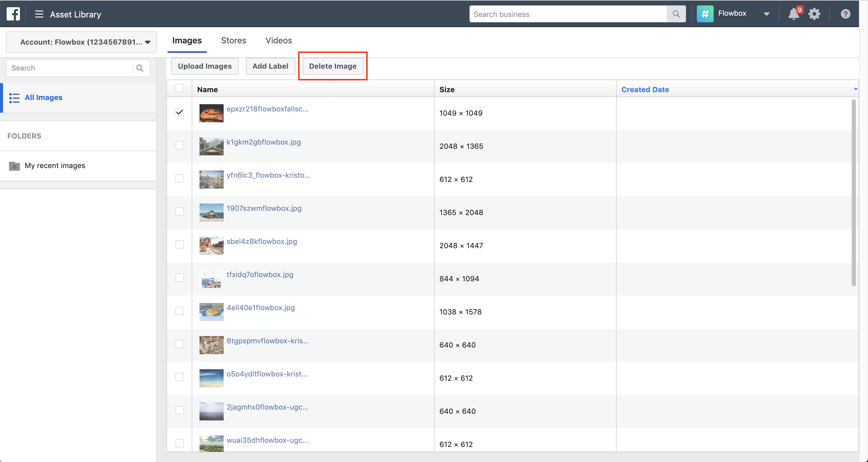
Task: Click the Facebook logo icon
Action: (13, 14)
